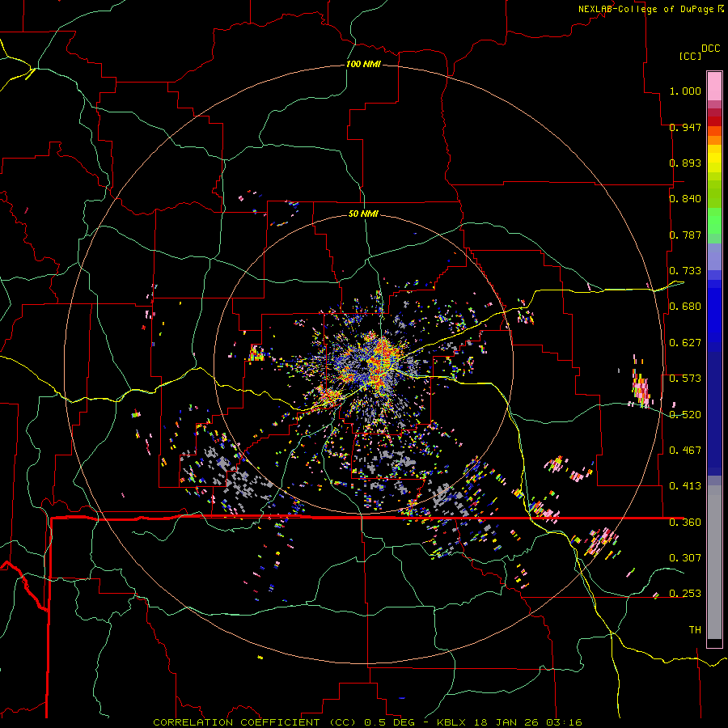This screenshot has width=728, height=728.
Task: Click the TH label at the bottom of the scale
Action: tap(695, 630)
